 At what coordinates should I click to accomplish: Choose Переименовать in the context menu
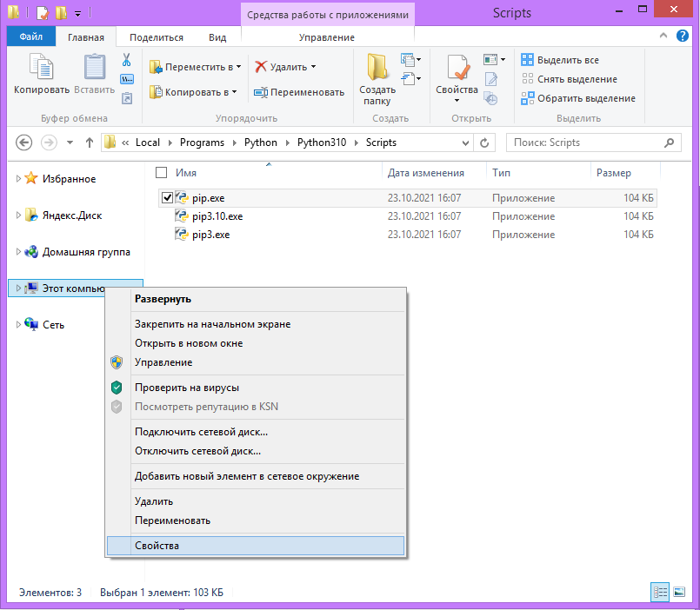coord(256,520)
